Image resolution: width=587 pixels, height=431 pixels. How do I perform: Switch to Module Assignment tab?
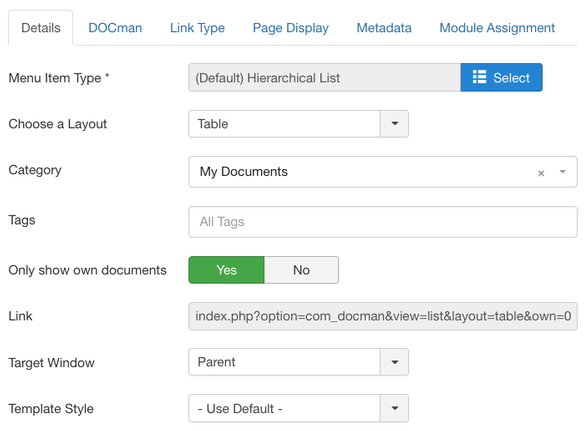[497, 28]
